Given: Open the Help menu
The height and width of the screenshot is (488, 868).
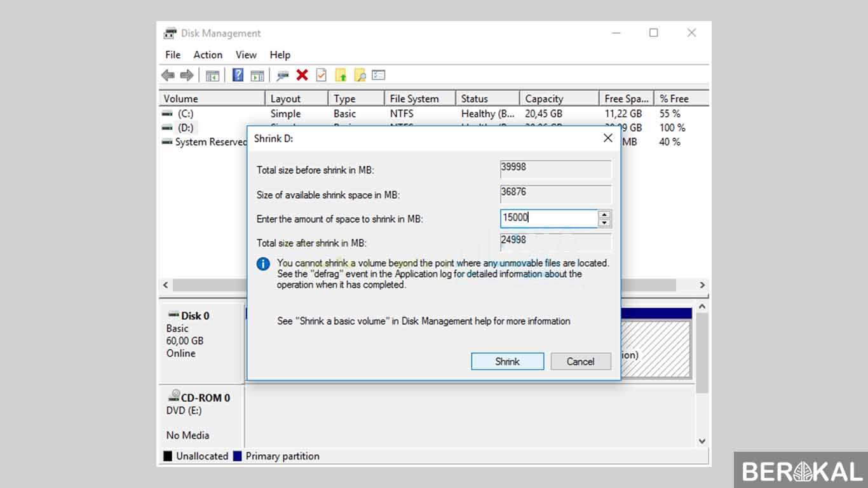Looking at the screenshot, I should (280, 55).
